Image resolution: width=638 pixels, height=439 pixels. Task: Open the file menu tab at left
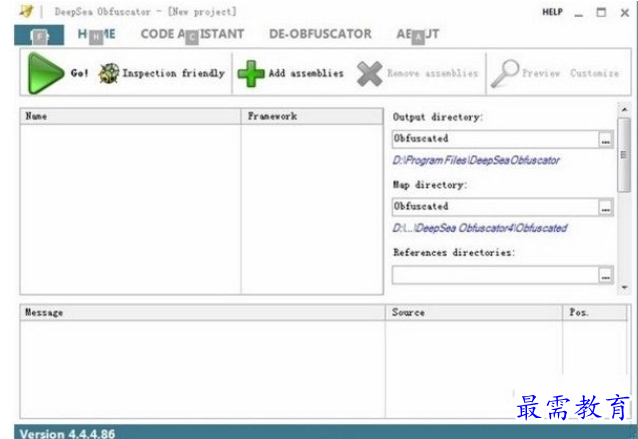pos(39,35)
